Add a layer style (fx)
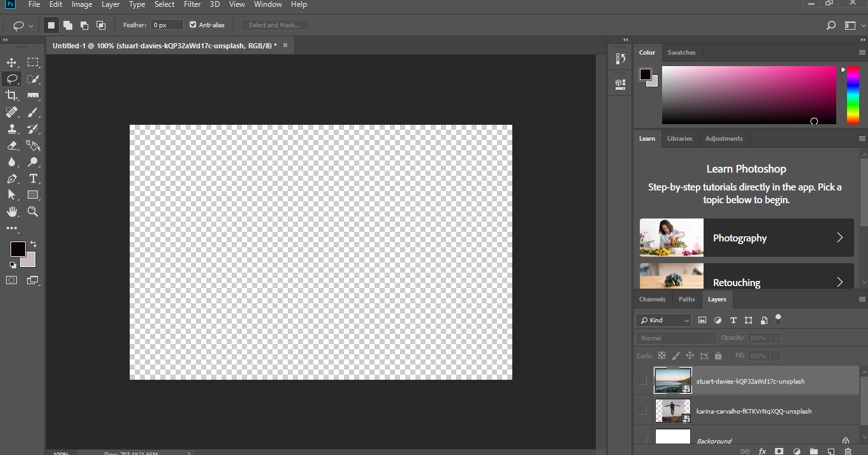Screen dimensions: 868x455 click(x=762, y=452)
